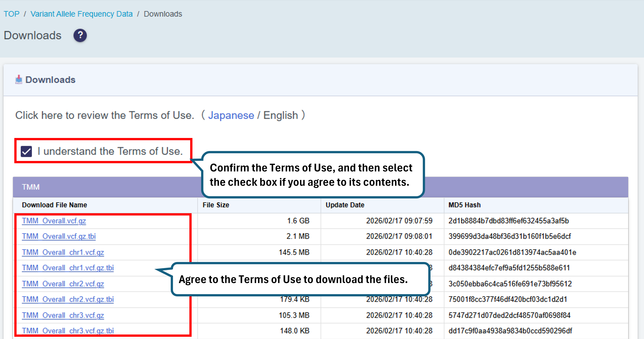The image size is (644, 339).
Task: Click the MD5 Hash column header
Action: tap(464, 205)
